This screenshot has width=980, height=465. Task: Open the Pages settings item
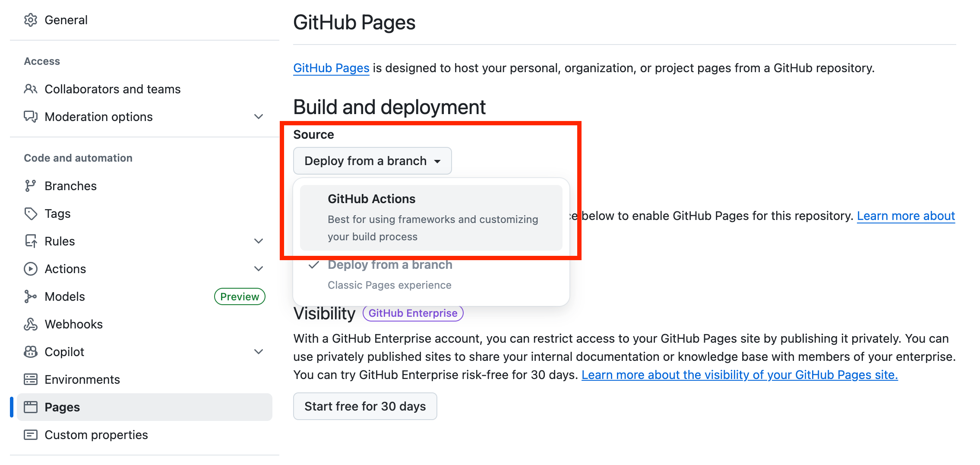tap(62, 407)
